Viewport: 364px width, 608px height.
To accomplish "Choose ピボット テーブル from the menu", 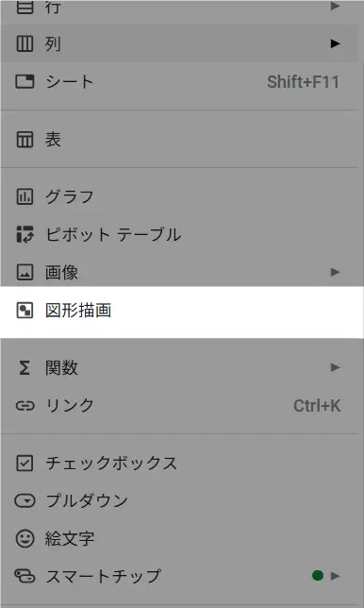I will coord(113,234).
